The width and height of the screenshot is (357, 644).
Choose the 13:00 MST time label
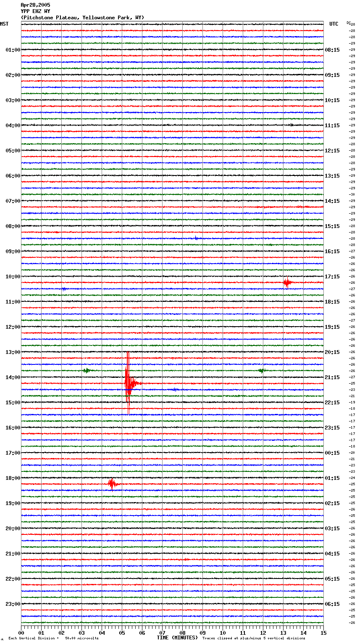coord(13,352)
